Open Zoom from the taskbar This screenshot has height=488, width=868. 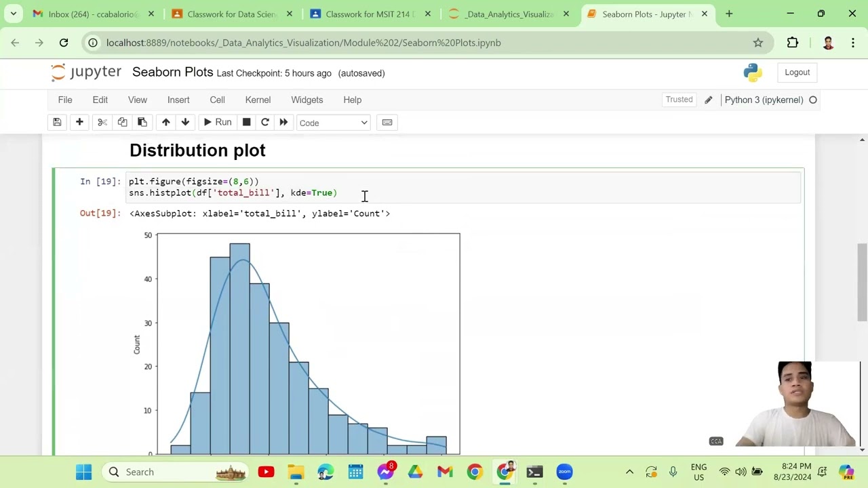564,472
